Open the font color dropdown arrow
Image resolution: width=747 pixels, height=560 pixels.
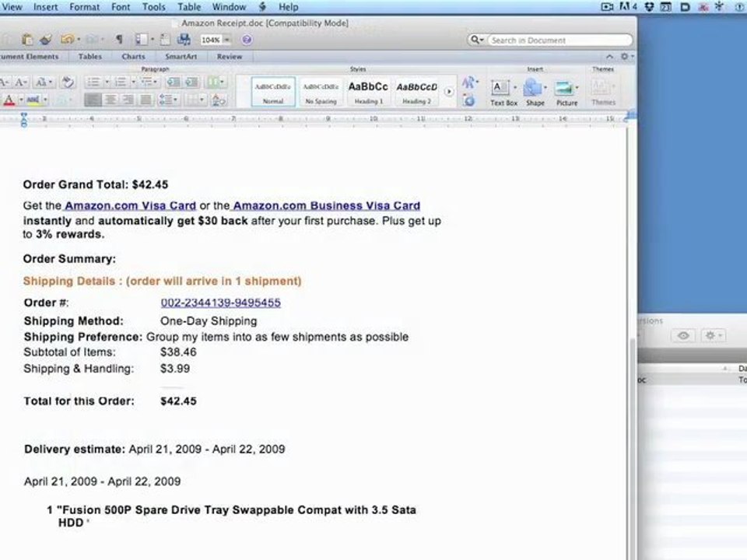[x=21, y=100]
